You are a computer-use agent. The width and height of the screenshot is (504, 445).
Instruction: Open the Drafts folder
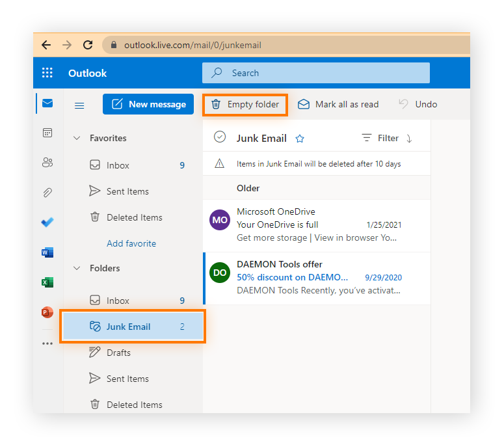[133, 353]
